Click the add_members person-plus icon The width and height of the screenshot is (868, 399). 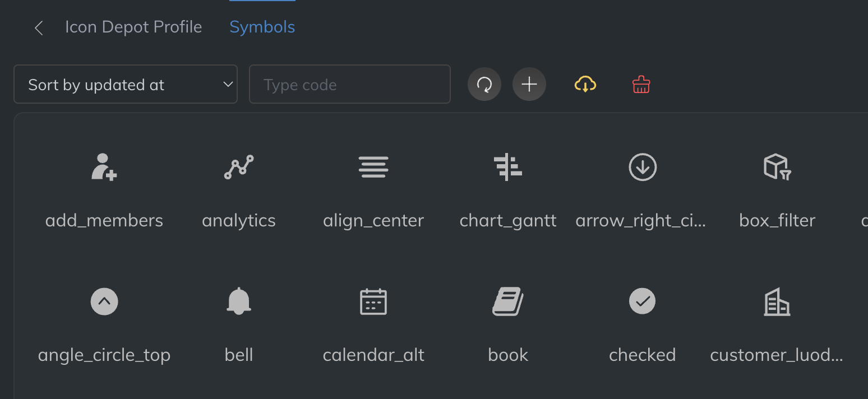point(104,167)
